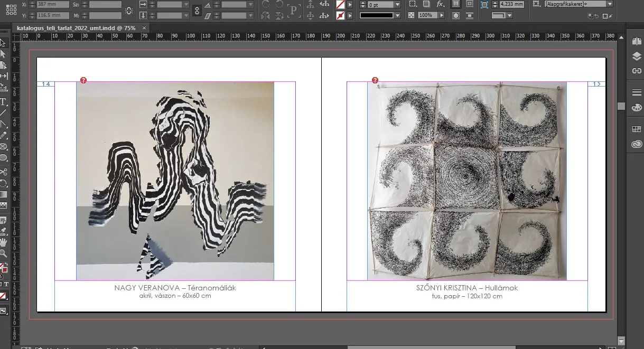The width and height of the screenshot is (644, 349).
Task: Click the red missing link badge on left image
Action: [83, 80]
